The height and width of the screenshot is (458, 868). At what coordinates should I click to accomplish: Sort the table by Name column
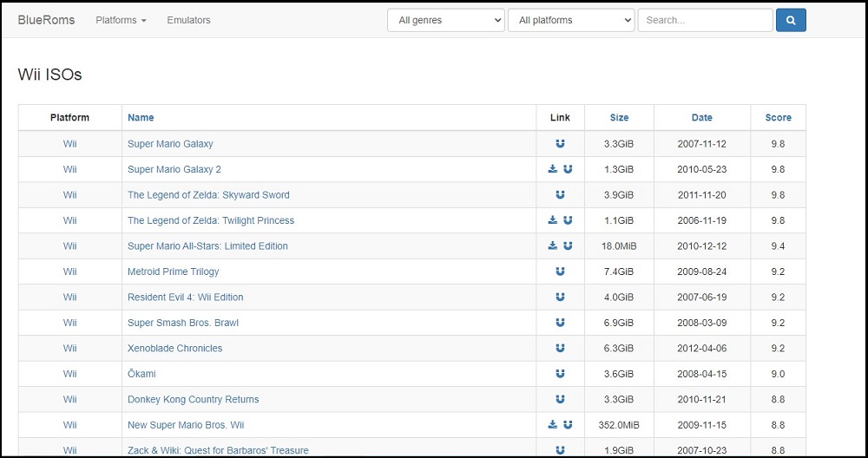pos(141,117)
